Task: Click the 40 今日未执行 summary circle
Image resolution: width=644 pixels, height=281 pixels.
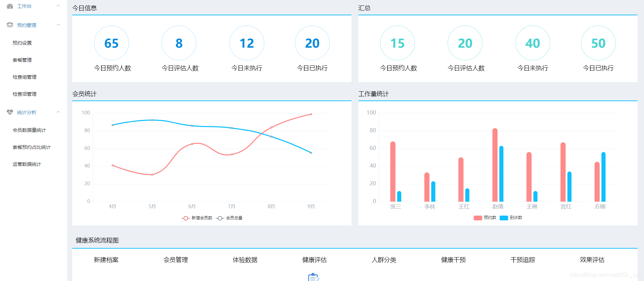Action: click(x=533, y=43)
